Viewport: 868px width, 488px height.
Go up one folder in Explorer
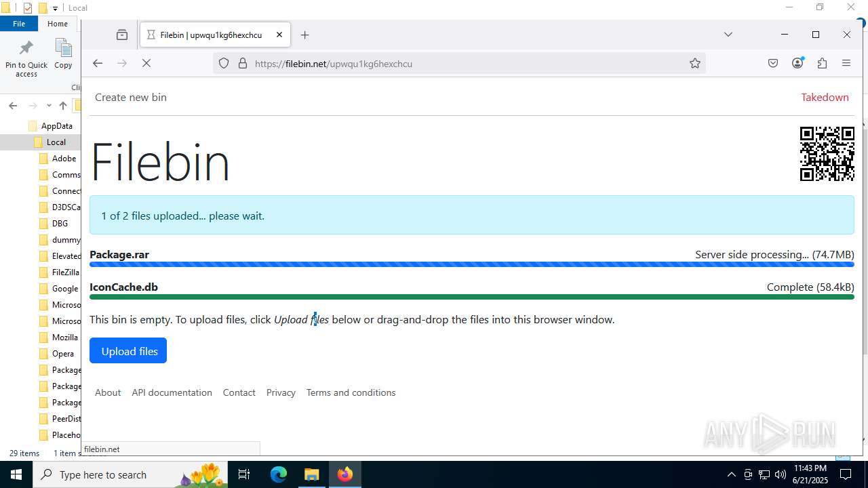(x=63, y=106)
